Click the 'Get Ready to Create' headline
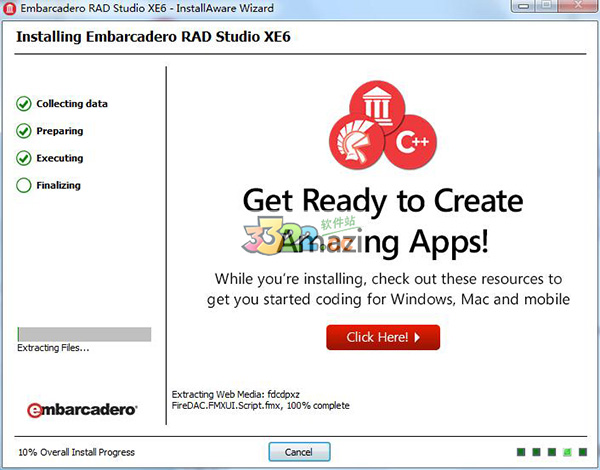Viewport: 600px width, 470px height. point(383,202)
